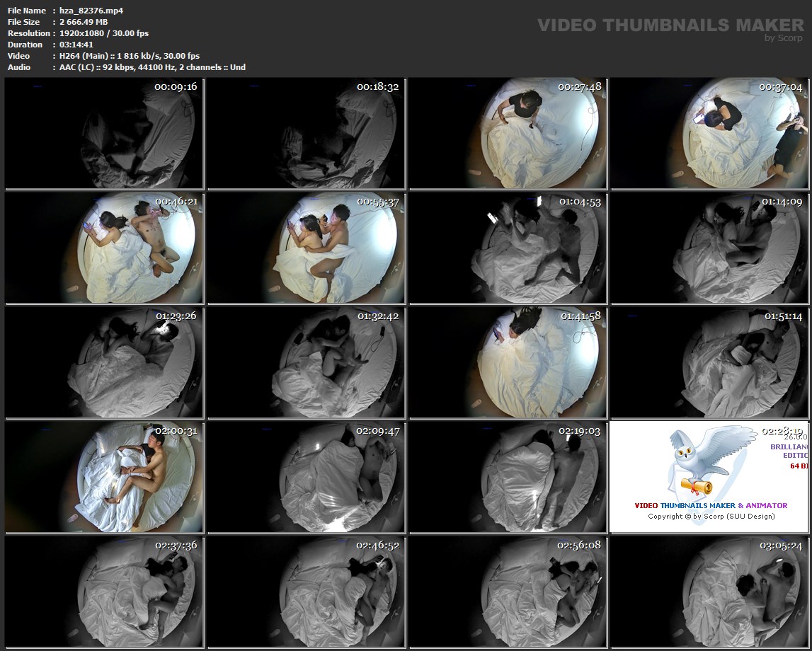812x651 pixels.
Task: Choose the frame labeled 01:04:53
Action: point(508,248)
